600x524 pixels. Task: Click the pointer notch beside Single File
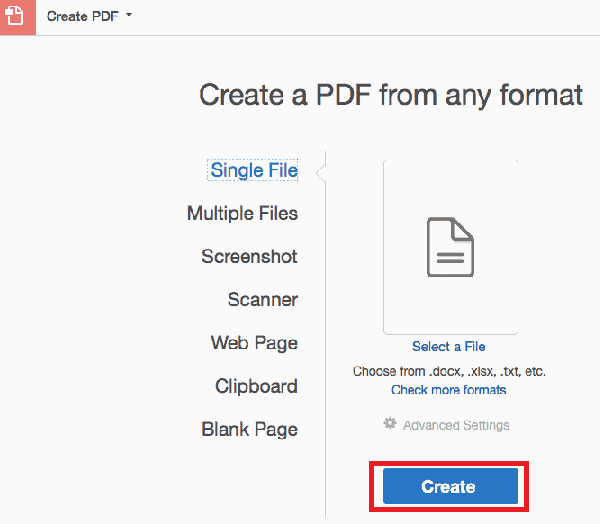[x=321, y=173]
